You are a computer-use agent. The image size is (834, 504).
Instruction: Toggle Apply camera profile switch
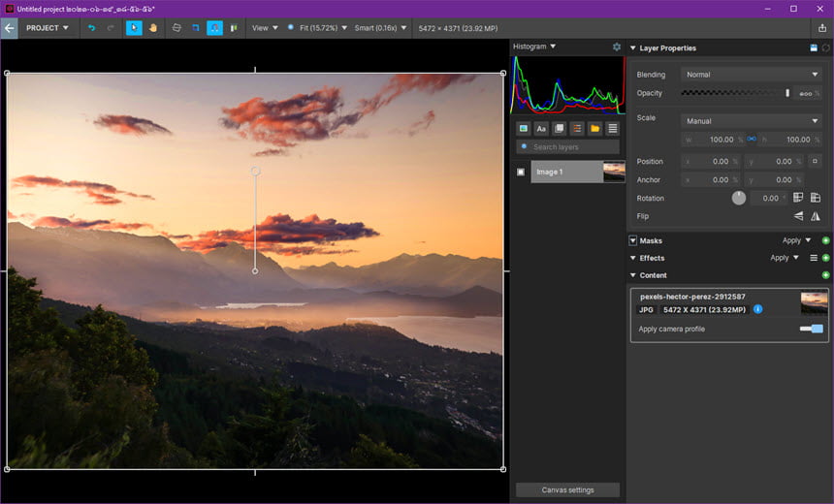click(811, 330)
